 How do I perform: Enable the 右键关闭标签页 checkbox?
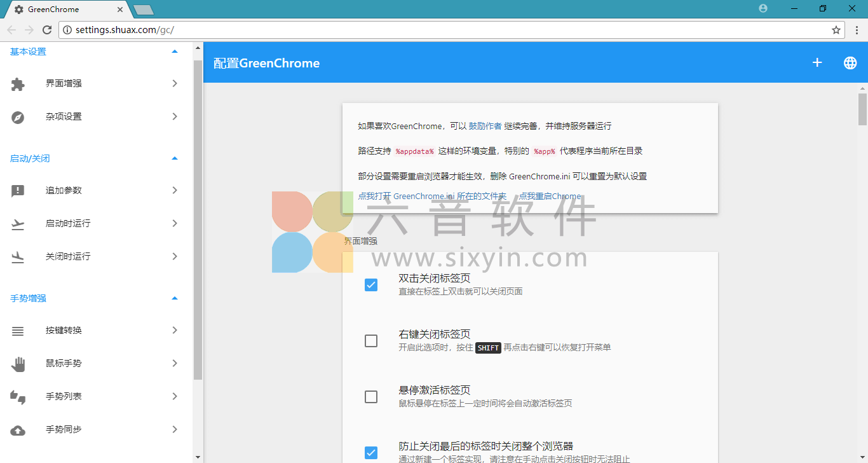(x=371, y=341)
